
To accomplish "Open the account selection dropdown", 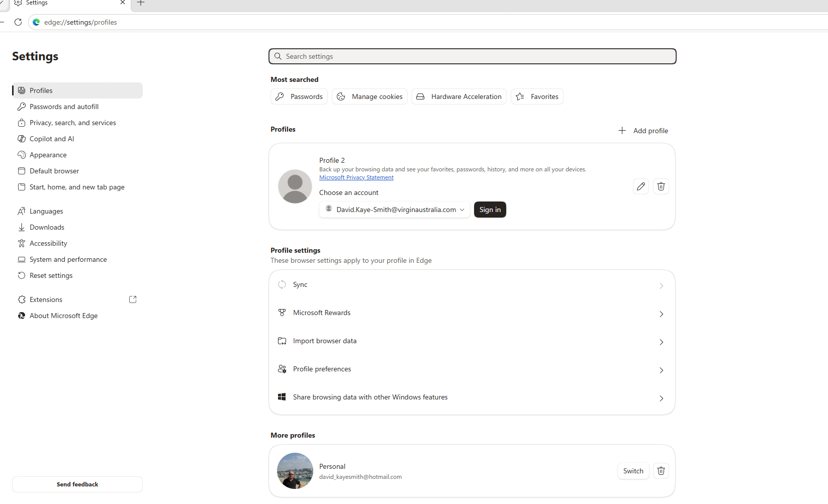I will tap(395, 210).
